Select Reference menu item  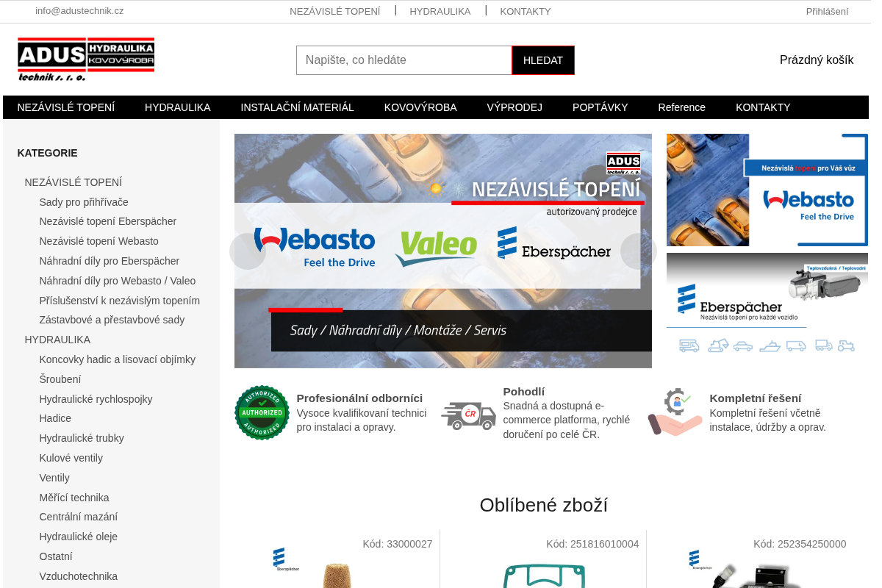pos(682,107)
